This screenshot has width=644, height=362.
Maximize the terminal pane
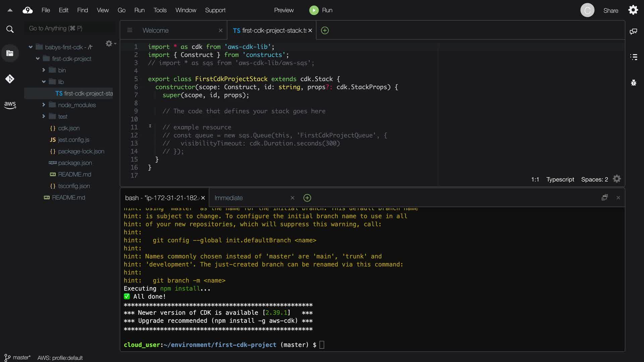coord(604,197)
